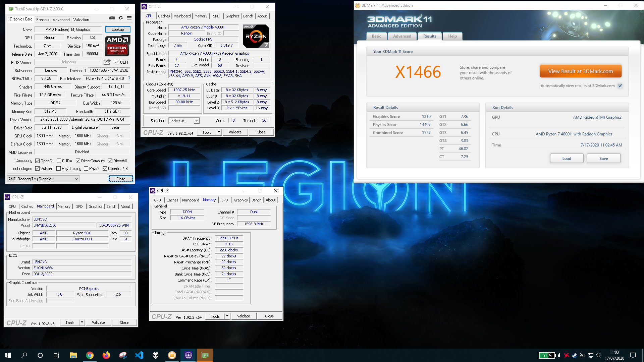Click GPU name field in GPU-Z
Viewport: 644px width, 362px height.
tap(68, 29)
